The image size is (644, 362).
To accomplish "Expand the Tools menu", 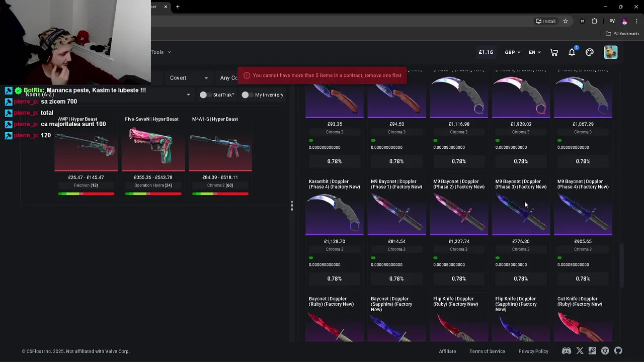I will (x=161, y=52).
